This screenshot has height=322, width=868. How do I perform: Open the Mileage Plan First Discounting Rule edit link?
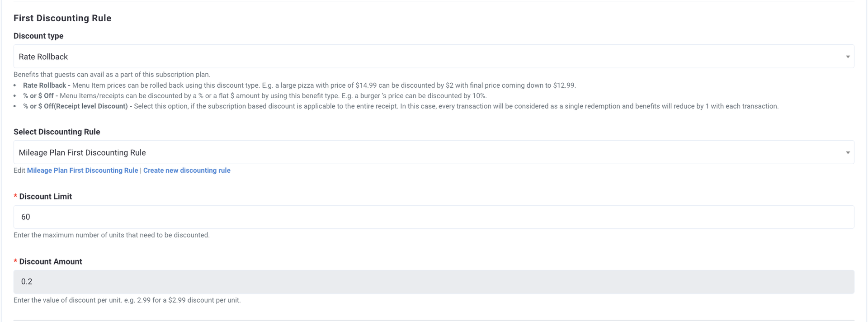[x=82, y=170]
